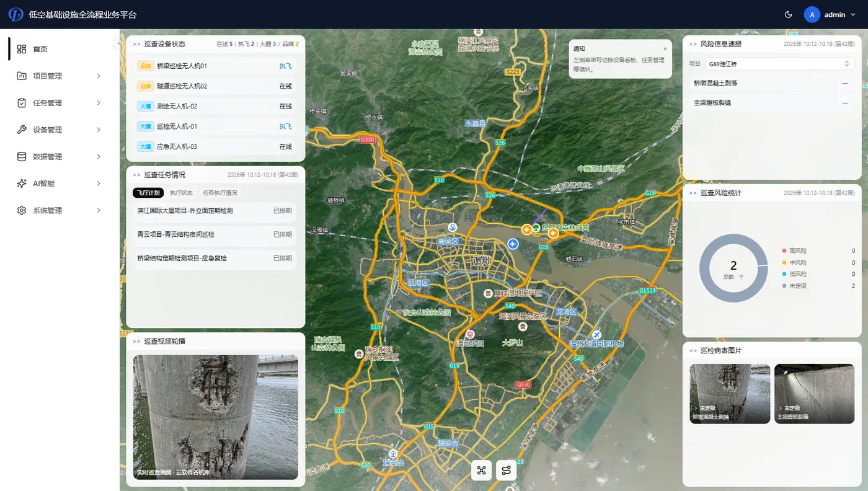Image resolution: width=868 pixels, height=491 pixels.
Task: Click the 温州乐园 pink marker on the map
Action: 471,334
